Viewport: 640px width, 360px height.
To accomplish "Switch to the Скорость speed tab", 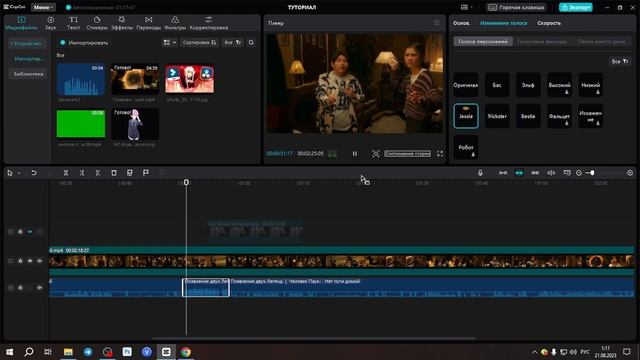I will [549, 23].
